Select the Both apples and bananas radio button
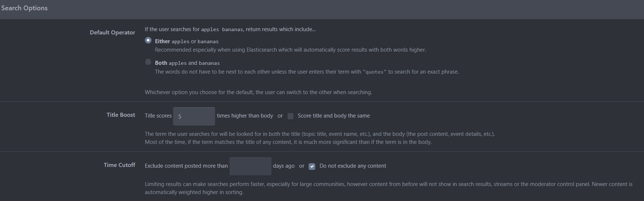This screenshot has width=644, height=201. pos(148,62)
